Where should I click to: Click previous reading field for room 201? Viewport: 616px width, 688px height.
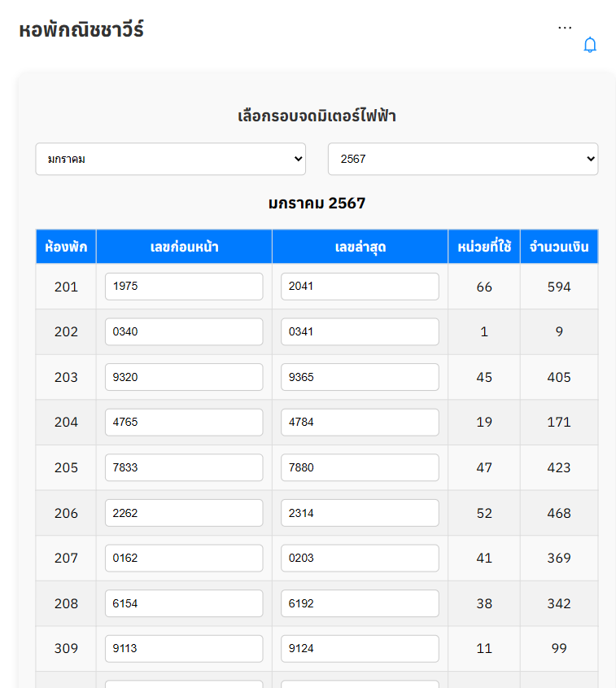(x=184, y=287)
